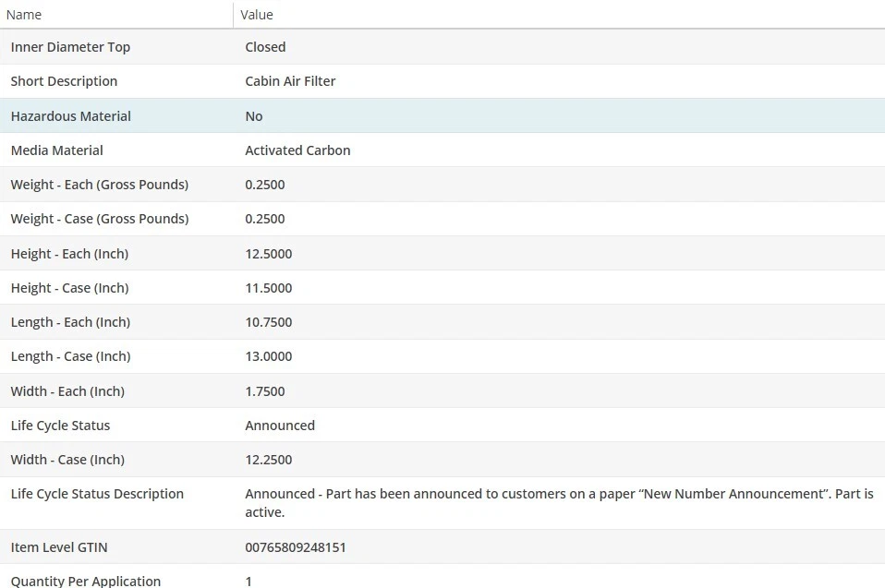
Task: Click the Name column header
Action: pyautogui.click(x=24, y=15)
